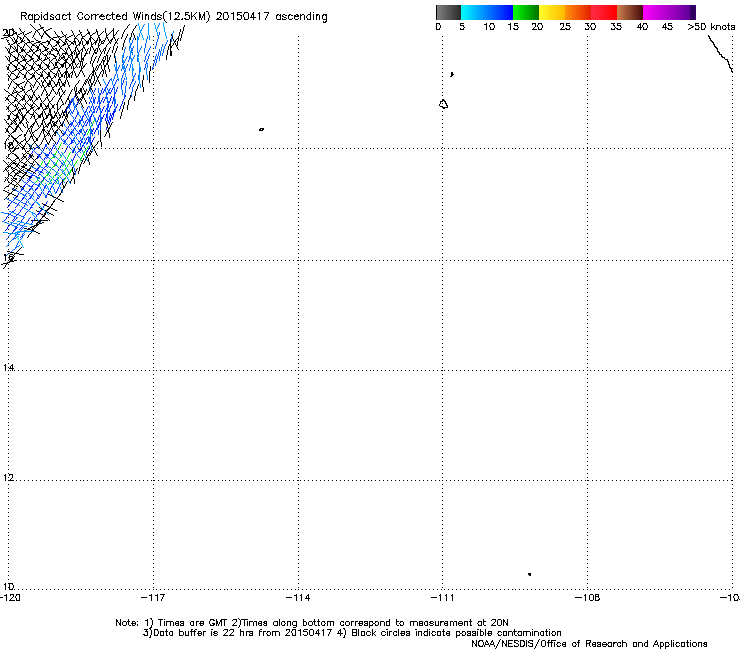
Task: Click the small black dot island near 10N
Action: tap(530, 574)
